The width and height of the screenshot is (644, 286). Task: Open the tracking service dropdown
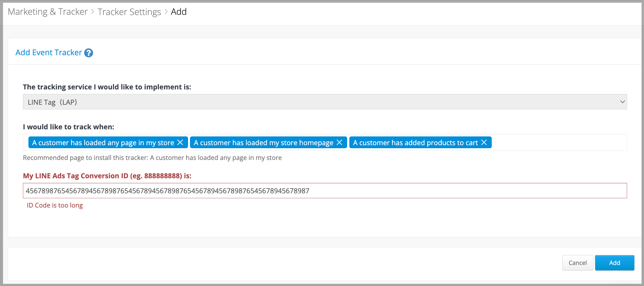click(x=325, y=102)
